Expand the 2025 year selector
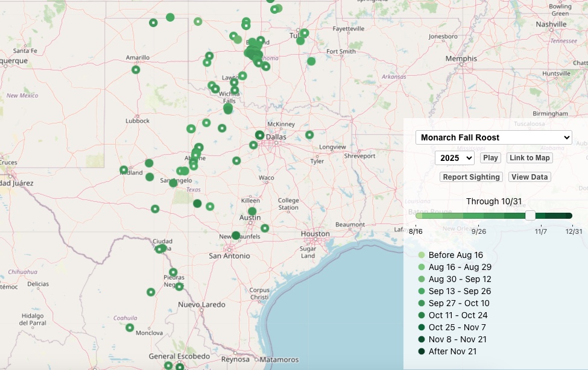This screenshot has width=588, height=370. (x=454, y=158)
